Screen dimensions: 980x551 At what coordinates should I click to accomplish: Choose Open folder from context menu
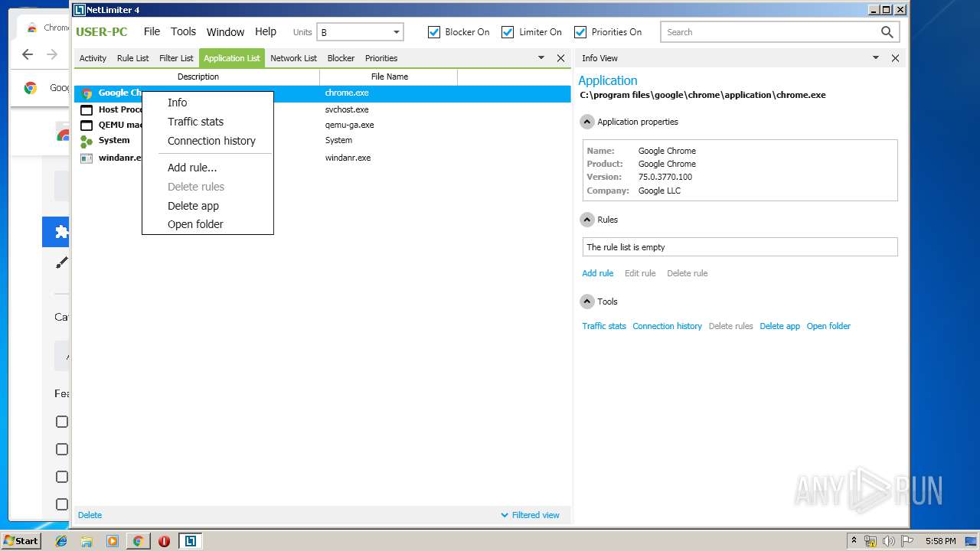[x=195, y=224]
